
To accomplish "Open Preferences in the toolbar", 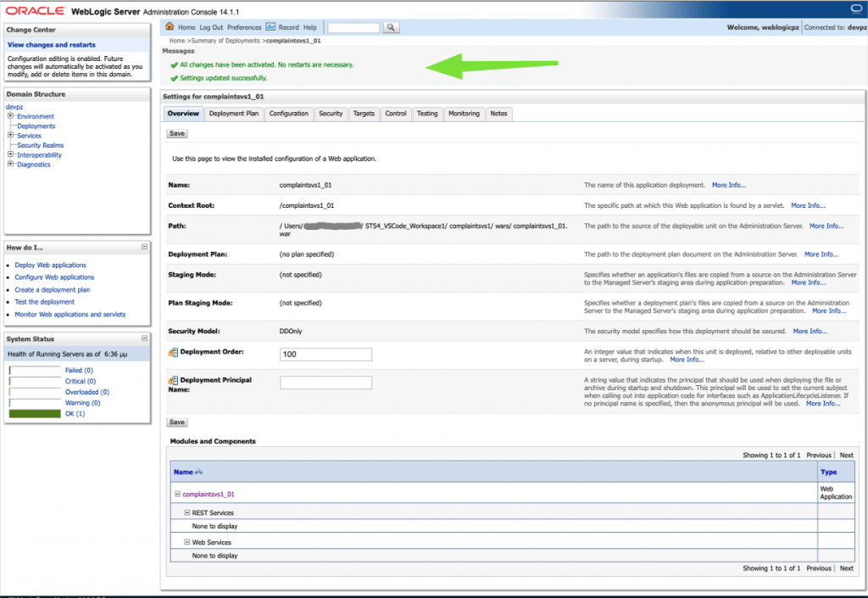I will pos(244,27).
